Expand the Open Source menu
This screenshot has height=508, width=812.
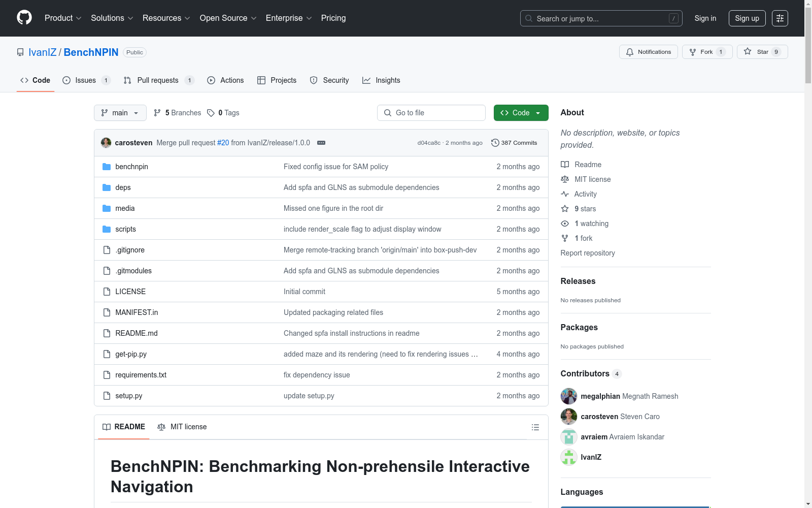tap(228, 18)
